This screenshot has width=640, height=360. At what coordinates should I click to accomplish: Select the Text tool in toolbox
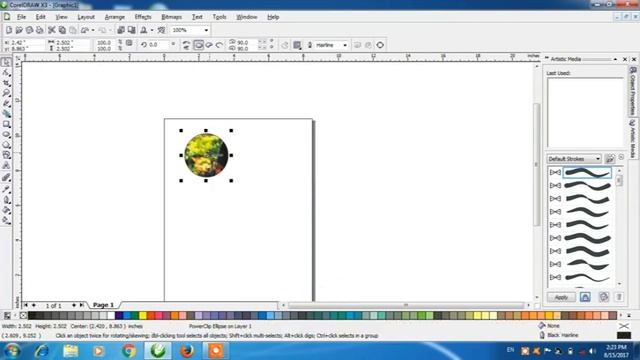pyautogui.click(x=6, y=165)
